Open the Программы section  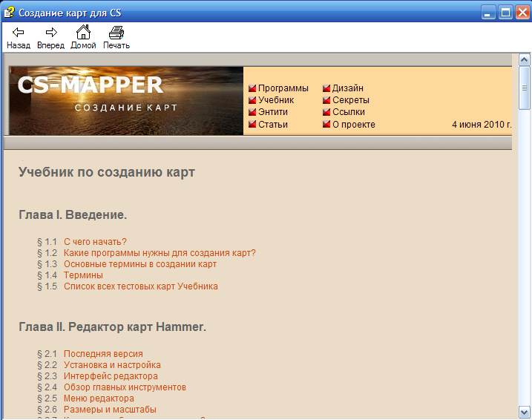[283, 88]
